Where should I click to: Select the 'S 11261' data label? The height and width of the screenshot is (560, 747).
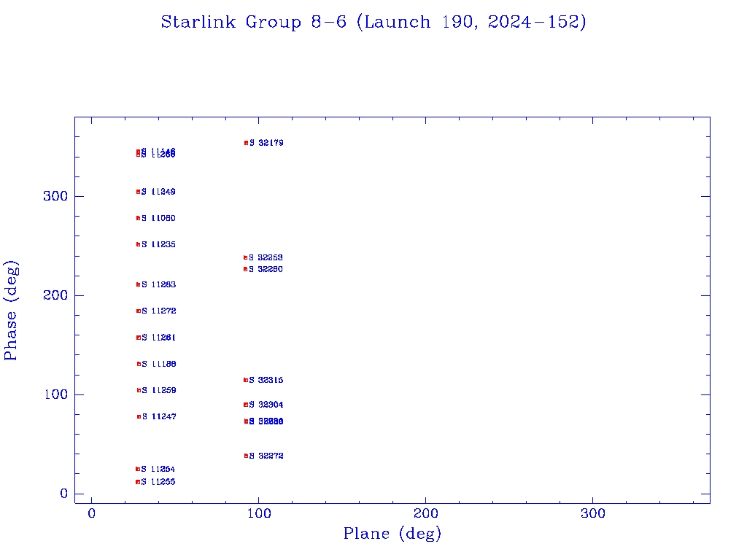click(x=158, y=338)
